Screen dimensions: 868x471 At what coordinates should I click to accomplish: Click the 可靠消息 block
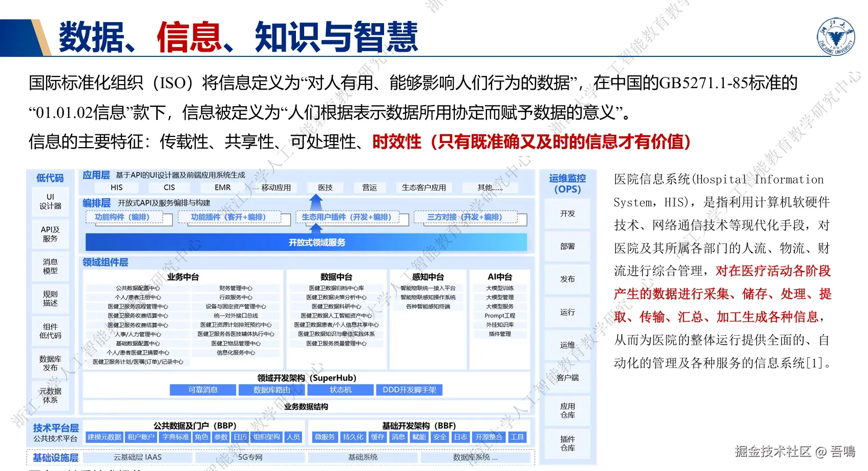(203, 390)
